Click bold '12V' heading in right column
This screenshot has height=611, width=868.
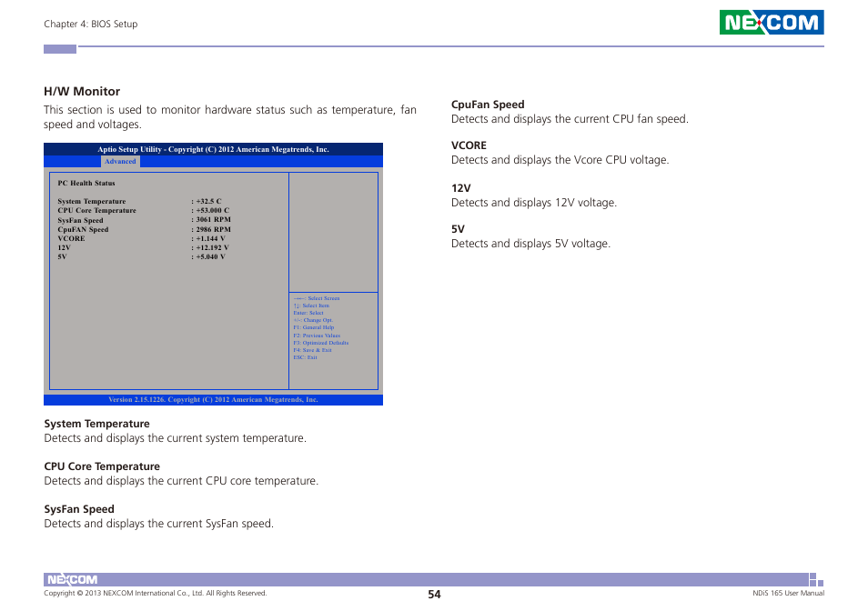click(x=460, y=188)
